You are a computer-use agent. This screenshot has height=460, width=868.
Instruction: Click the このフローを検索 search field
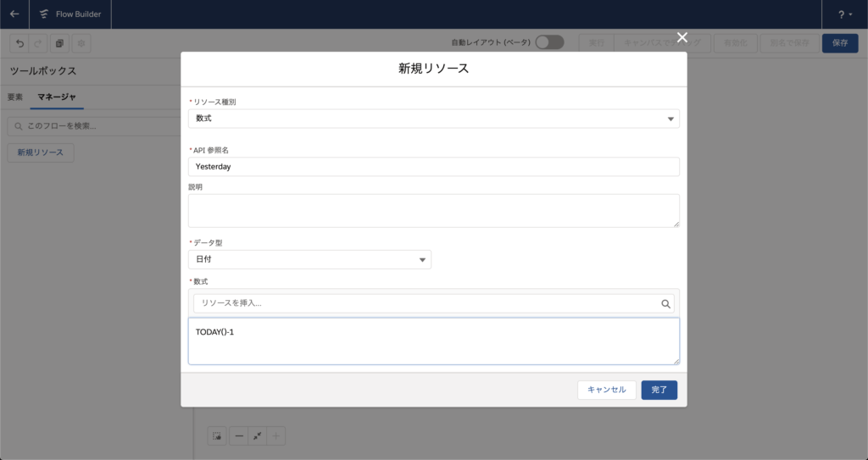(x=94, y=126)
